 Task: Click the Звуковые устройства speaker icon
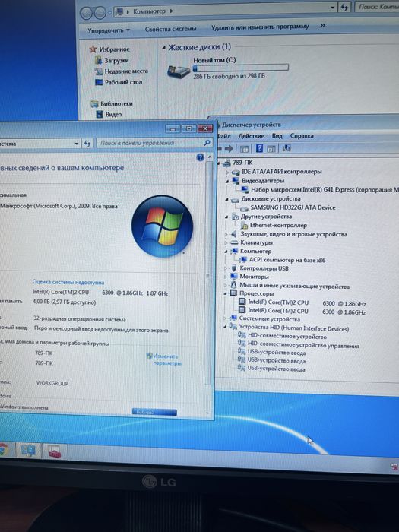coord(234,234)
